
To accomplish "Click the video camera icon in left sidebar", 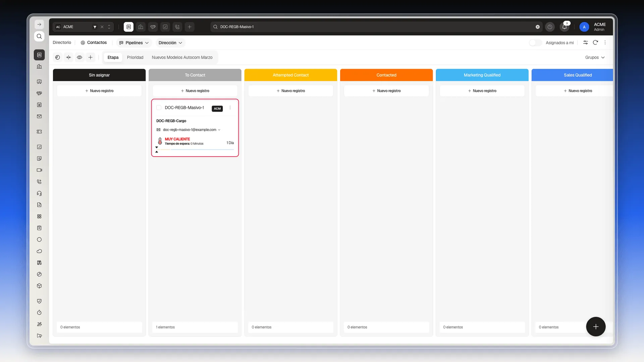I will point(39,170).
